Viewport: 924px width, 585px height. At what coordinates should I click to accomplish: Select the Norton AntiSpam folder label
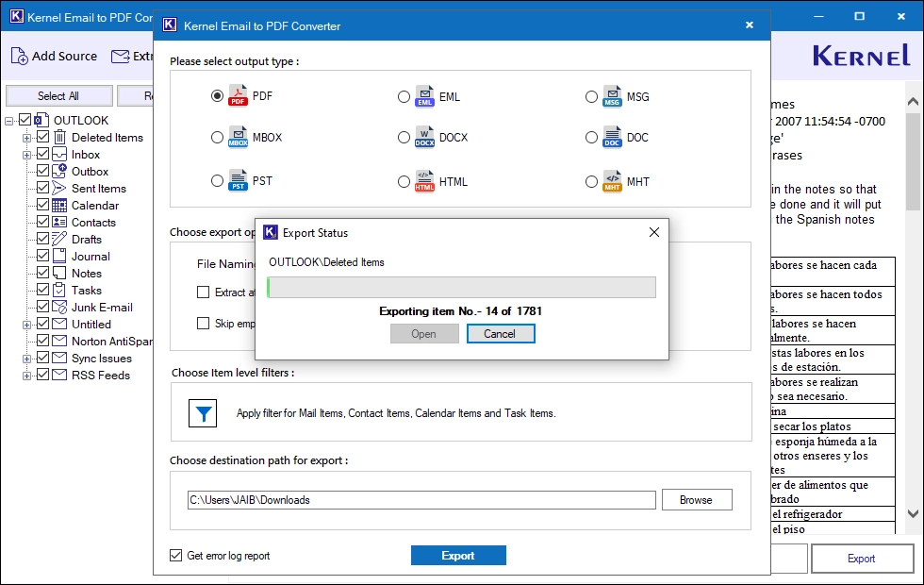click(x=112, y=341)
